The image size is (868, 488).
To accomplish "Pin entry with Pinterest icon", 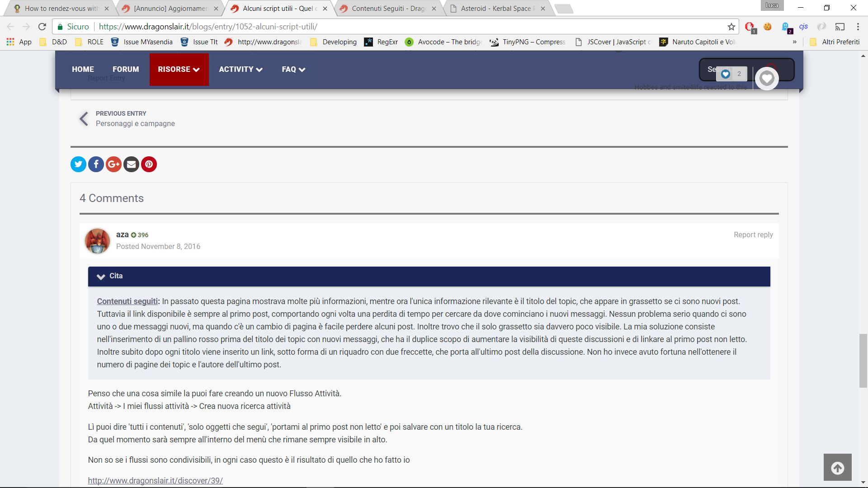I will (149, 164).
